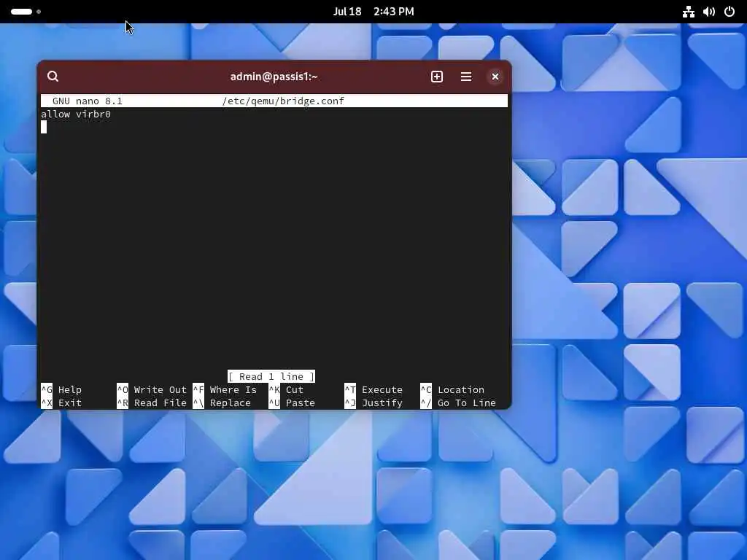
Task: Click the ^R Read File shortcut
Action: coord(152,402)
